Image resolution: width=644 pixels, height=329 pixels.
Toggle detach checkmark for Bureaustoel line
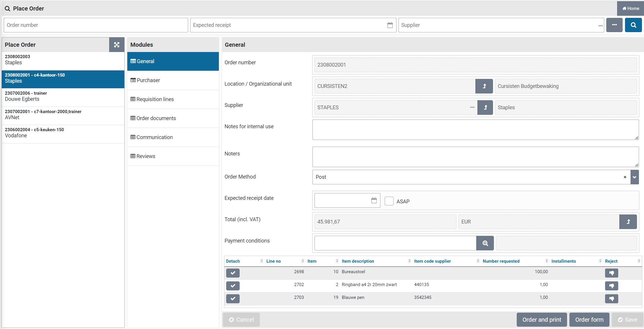pyautogui.click(x=233, y=273)
